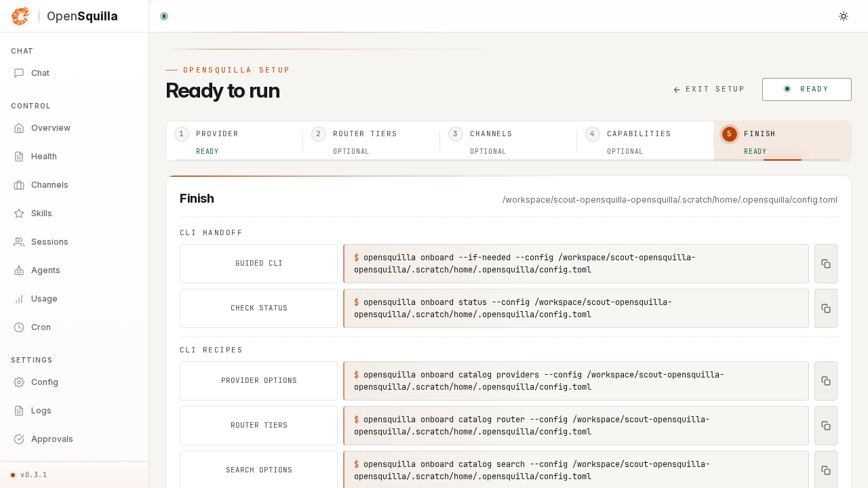Screen dimensions: 868x488
Task: Click the v0.3.1 version label
Action: pyautogui.click(x=34, y=475)
